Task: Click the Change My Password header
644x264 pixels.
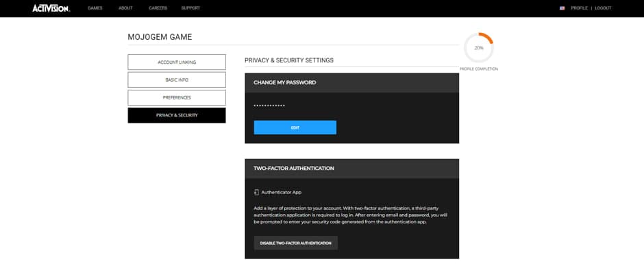Action: (x=351, y=83)
